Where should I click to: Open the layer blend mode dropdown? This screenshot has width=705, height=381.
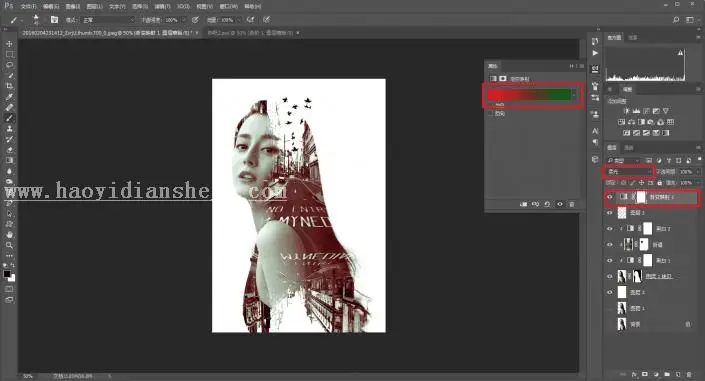629,172
